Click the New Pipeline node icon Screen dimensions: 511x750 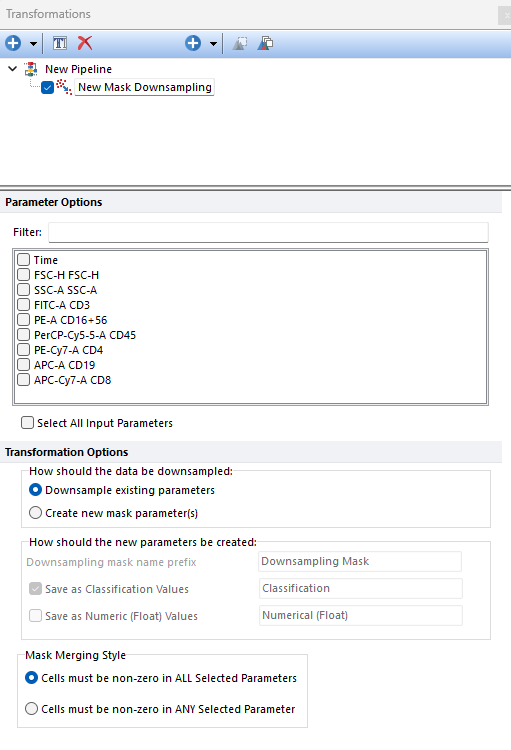[31, 69]
